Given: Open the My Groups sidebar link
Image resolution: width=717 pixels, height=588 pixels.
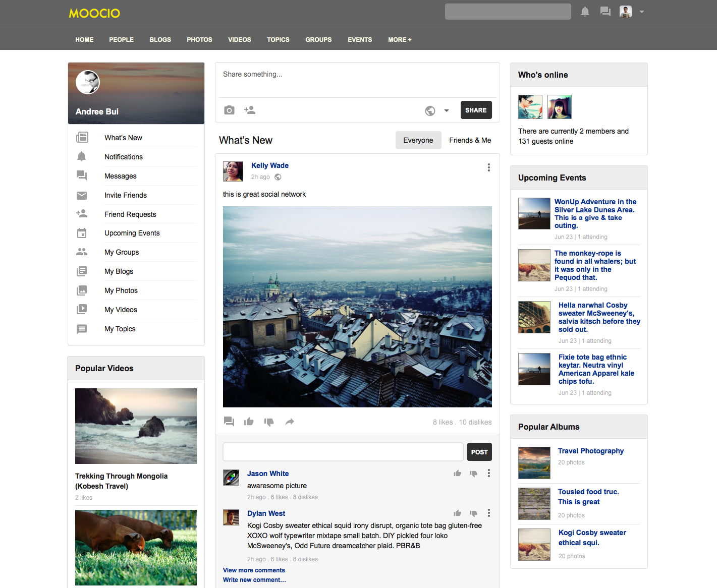Looking at the screenshot, I should pyautogui.click(x=122, y=252).
